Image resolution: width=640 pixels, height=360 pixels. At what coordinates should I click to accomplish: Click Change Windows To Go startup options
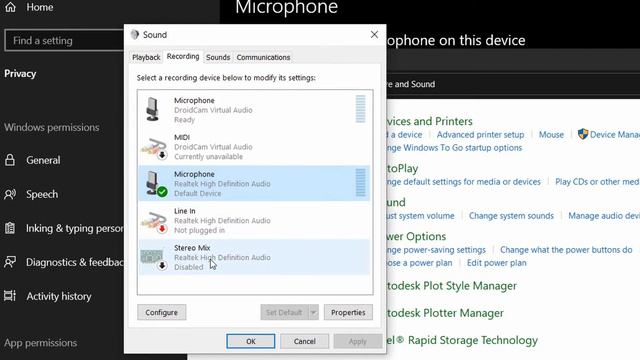click(454, 148)
